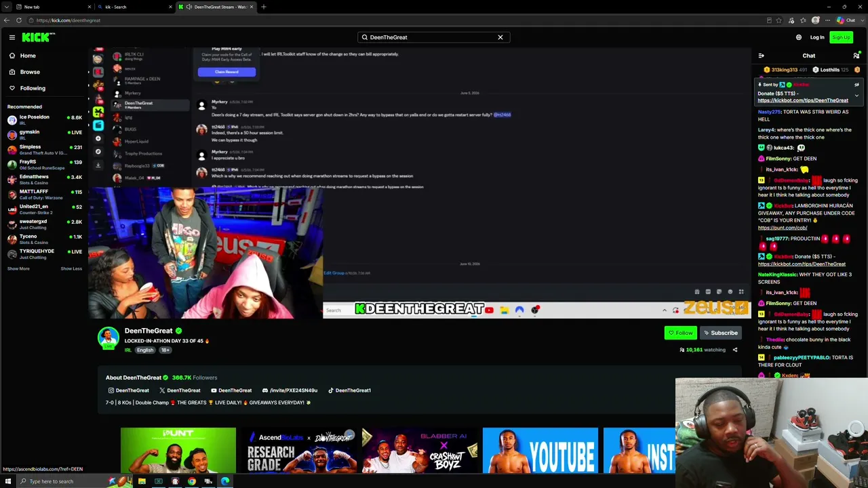Open DeenTheGreat YouTube link
This screenshot has height=488, width=868.
231,390
